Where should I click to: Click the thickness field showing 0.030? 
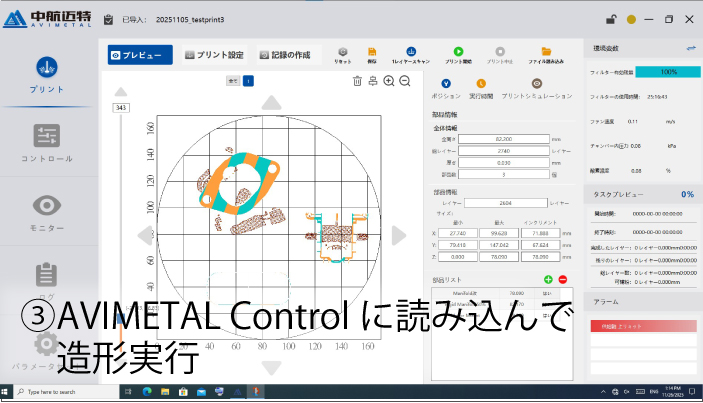[503, 163]
